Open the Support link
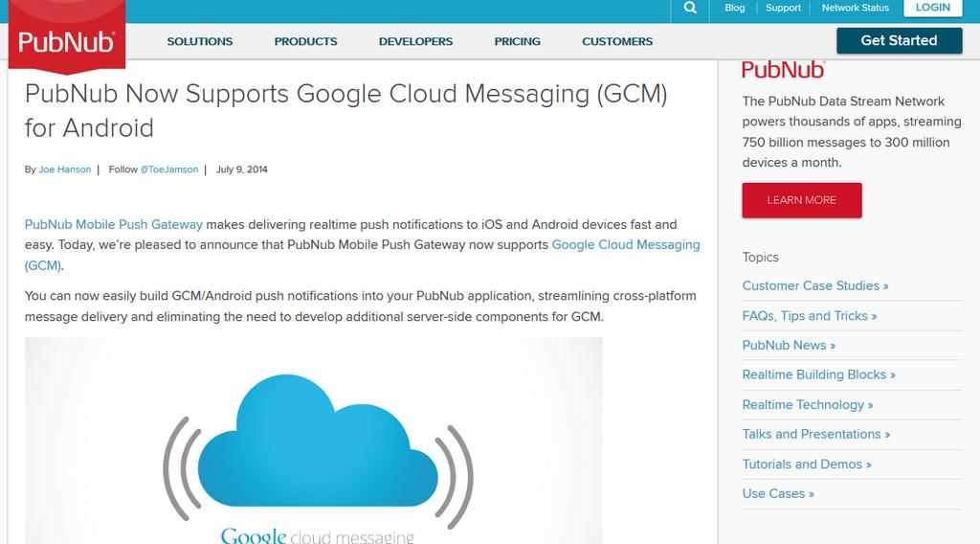The height and width of the screenshot is (544, 980). click(x=783, y=8)
